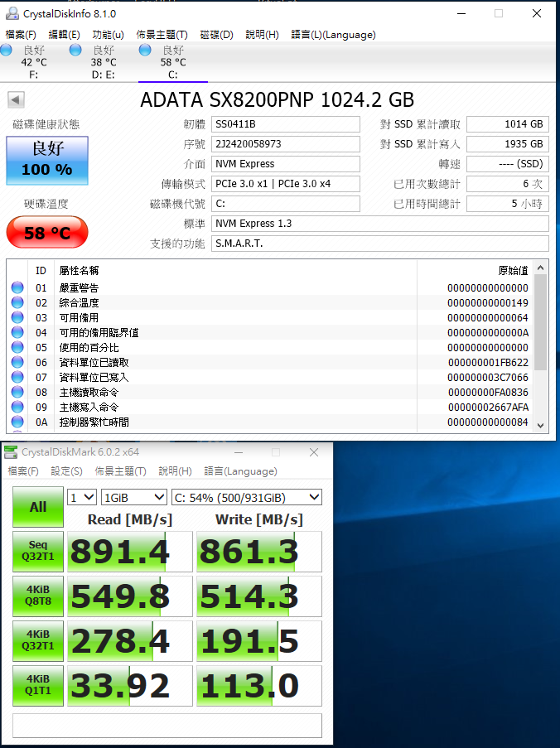
Task: Open 編輯(E) menu in CrystalDiskInfo
Action: coord(65,35)
